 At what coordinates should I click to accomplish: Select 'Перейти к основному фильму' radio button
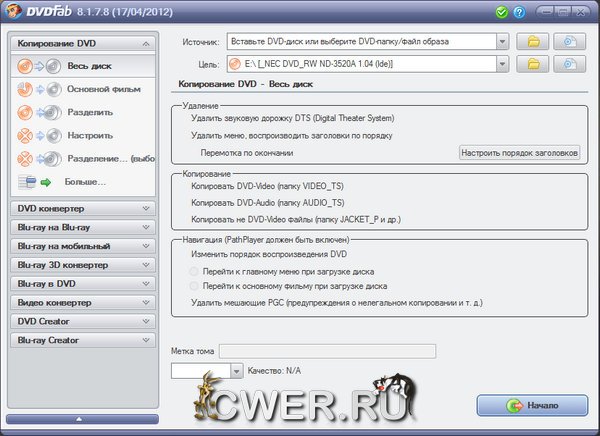194,284
